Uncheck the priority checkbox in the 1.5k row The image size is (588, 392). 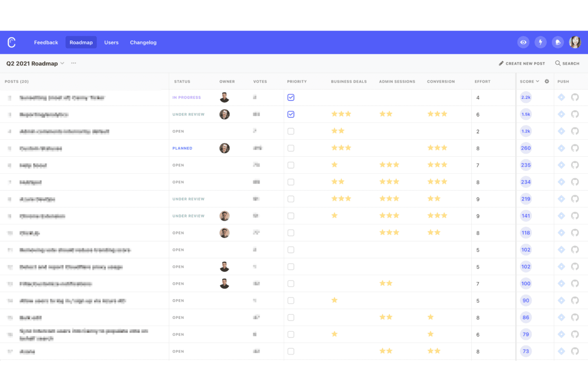point(291,114)
